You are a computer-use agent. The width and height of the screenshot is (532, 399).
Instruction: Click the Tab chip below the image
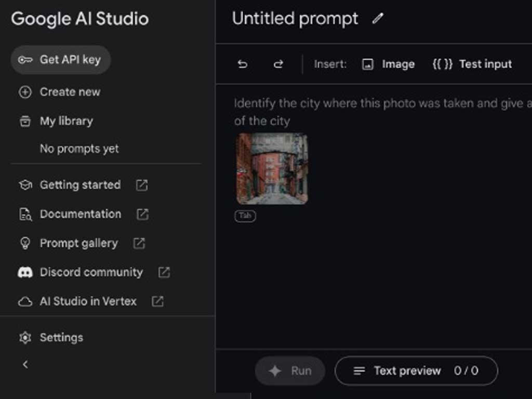coord(245,216)
